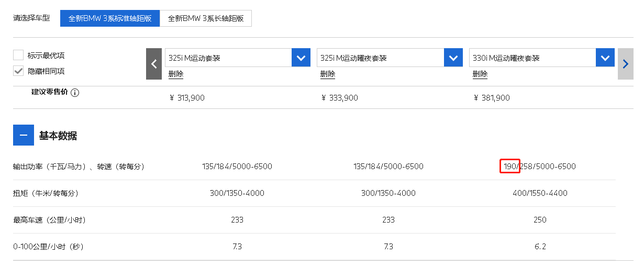This screenshot has height=266, width=644.
Task: Click the info icon beside 建议零售价
Action: click(x=75, y=93)
